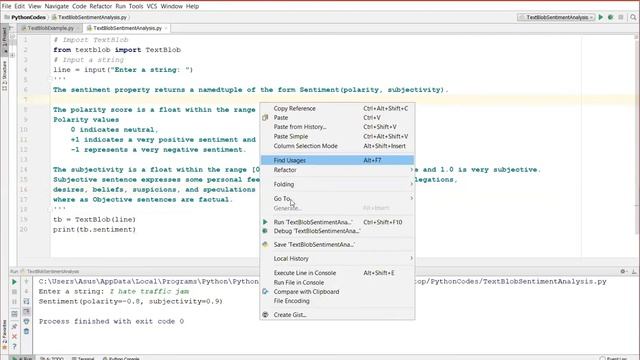Screen dimensions: 640x360
Task: Pause output in Run panel sidebar
Action: [14, 302]
